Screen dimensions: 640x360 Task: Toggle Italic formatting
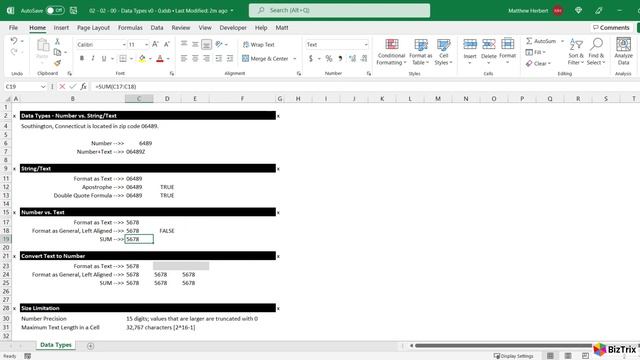point(93,59)
